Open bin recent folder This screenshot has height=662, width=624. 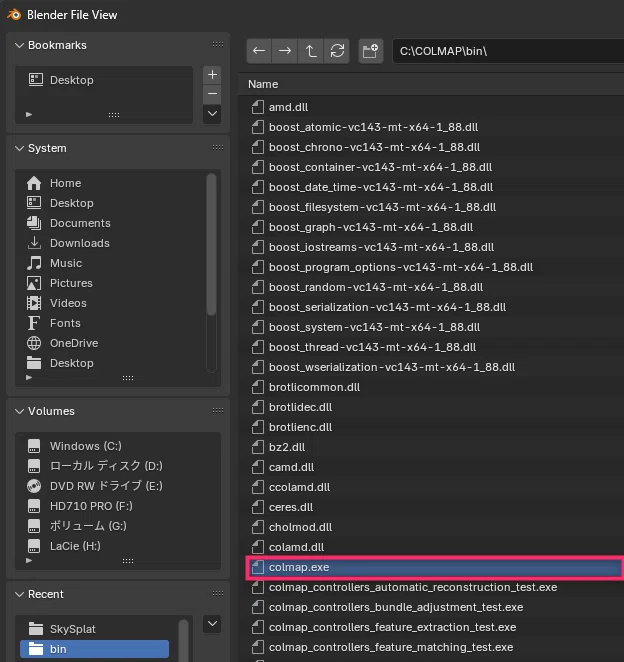tap(95, 649)
